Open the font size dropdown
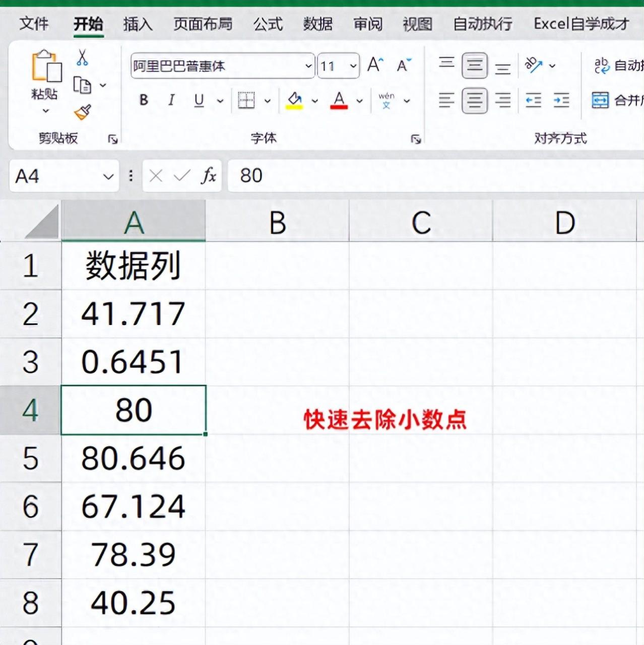This screenshot has width=644, height=645. pos(353,66)
